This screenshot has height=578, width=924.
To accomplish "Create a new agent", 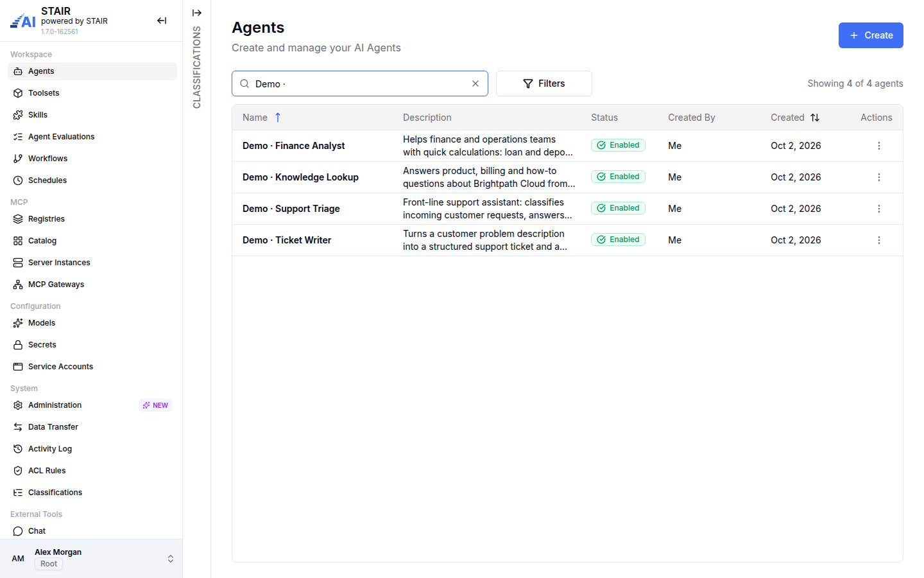I will click(871, 35).
